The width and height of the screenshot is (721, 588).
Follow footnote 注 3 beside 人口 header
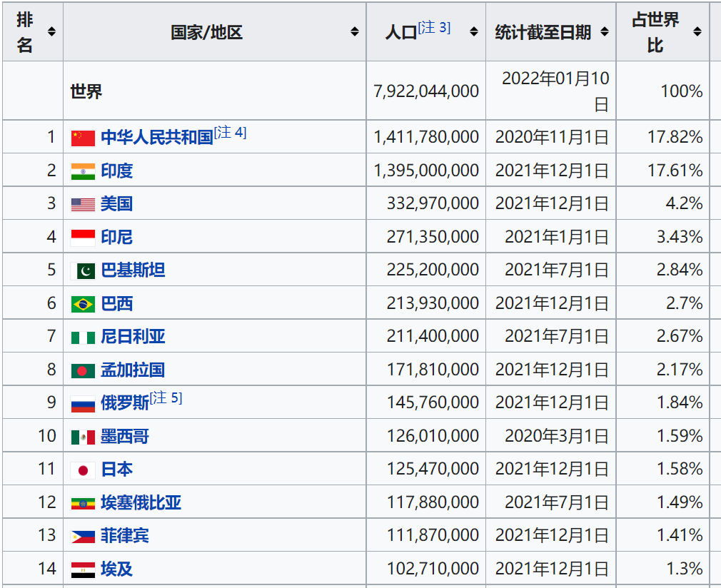tap(434, 28)
